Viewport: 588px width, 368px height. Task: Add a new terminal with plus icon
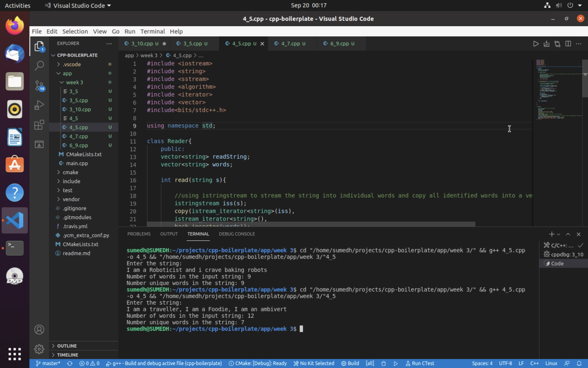551,234
